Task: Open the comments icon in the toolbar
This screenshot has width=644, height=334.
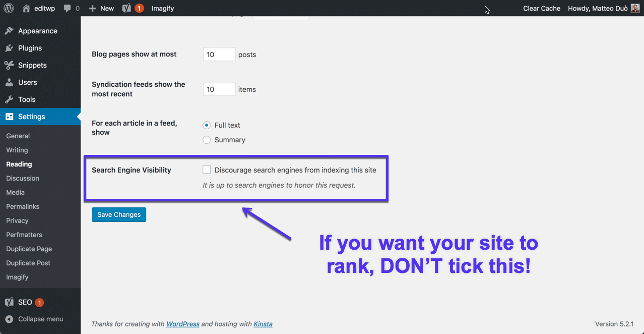Action: 67,8
